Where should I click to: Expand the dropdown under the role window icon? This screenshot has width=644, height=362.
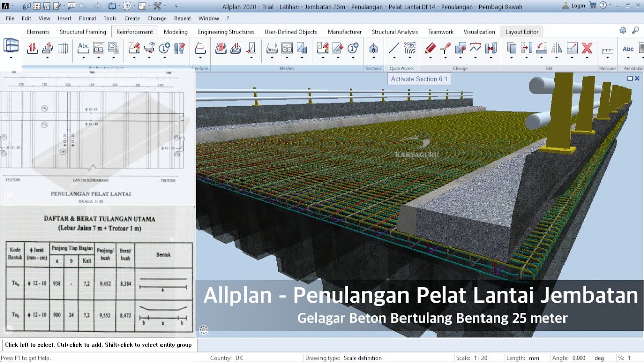pos(11,57)
